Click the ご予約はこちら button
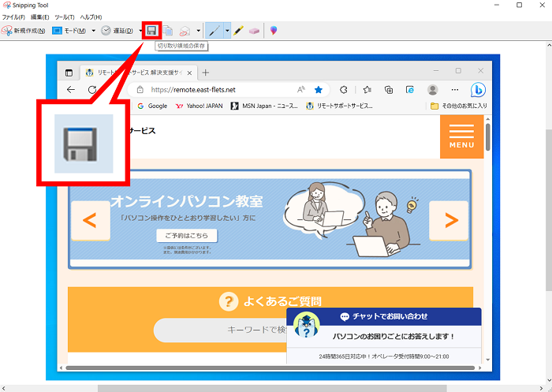Image resolution: width=552 pixels, height=392 pixels. [187, 236]
